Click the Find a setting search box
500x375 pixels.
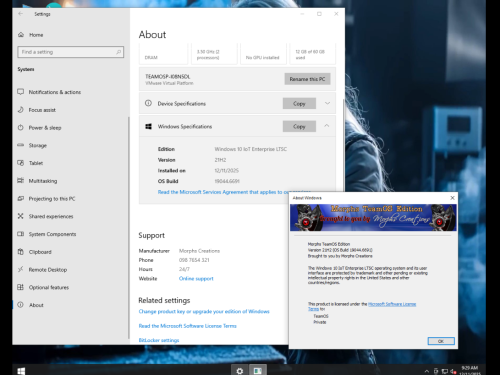(x=70, y=52)
